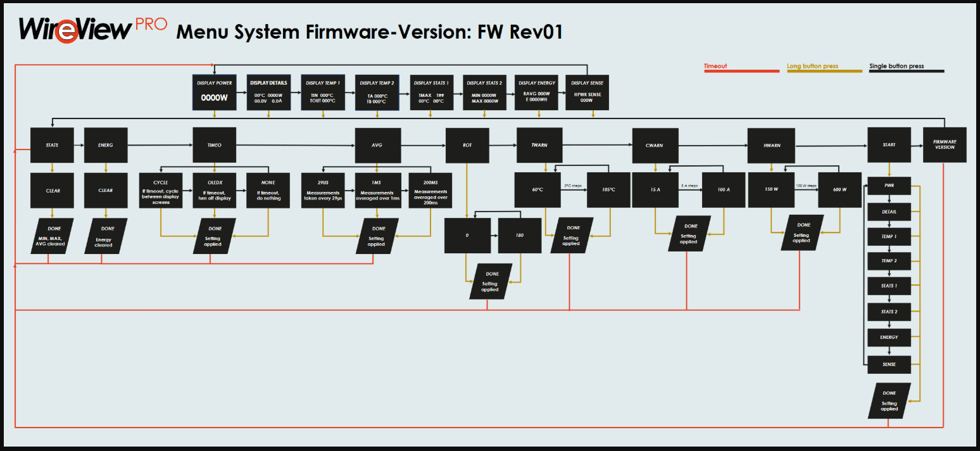Screen dimensions: 980x451
Task: Select the 60°C temperature warning box
Action: pos(539,189)
